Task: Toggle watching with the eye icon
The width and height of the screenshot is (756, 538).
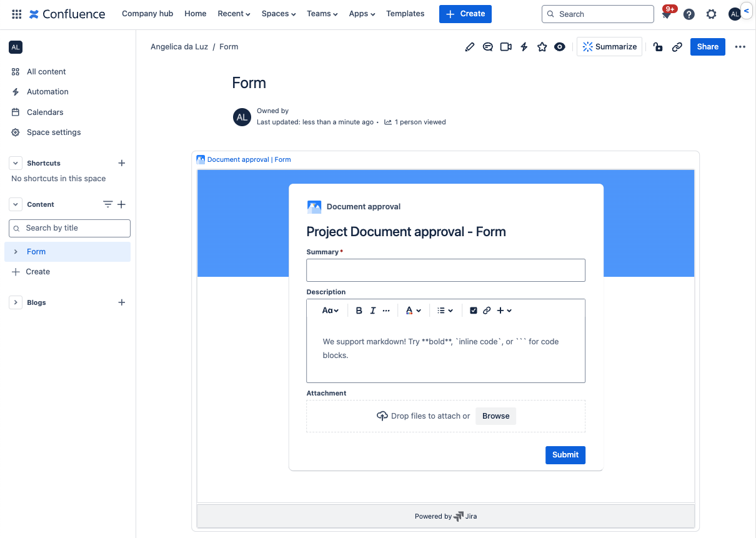Action: click(560, 47)
